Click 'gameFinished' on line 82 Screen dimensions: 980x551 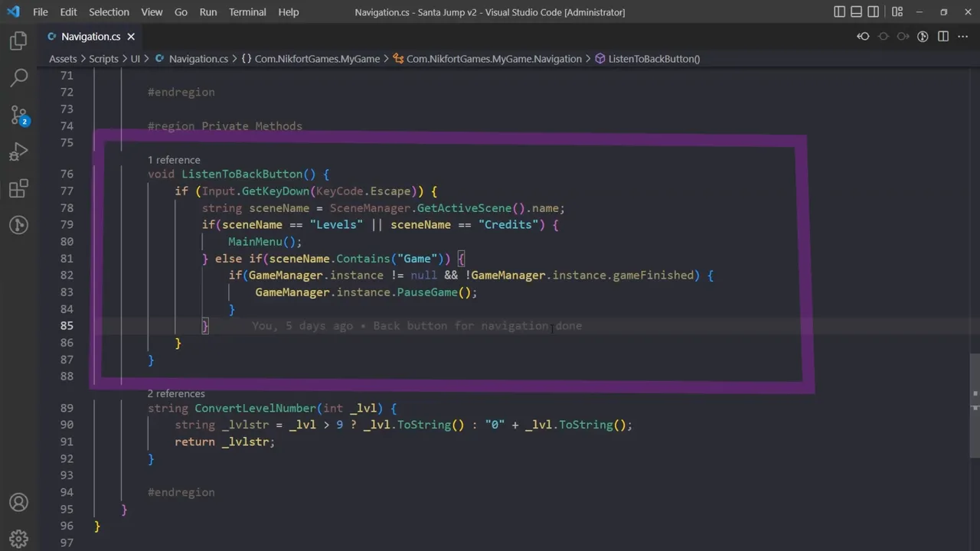coord(653,275)
